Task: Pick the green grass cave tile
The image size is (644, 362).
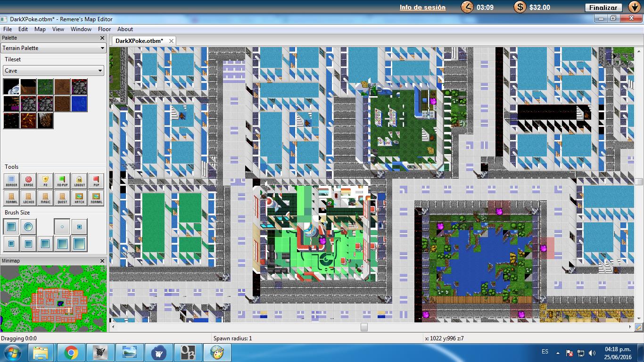Action: click(x=45, y=87)
